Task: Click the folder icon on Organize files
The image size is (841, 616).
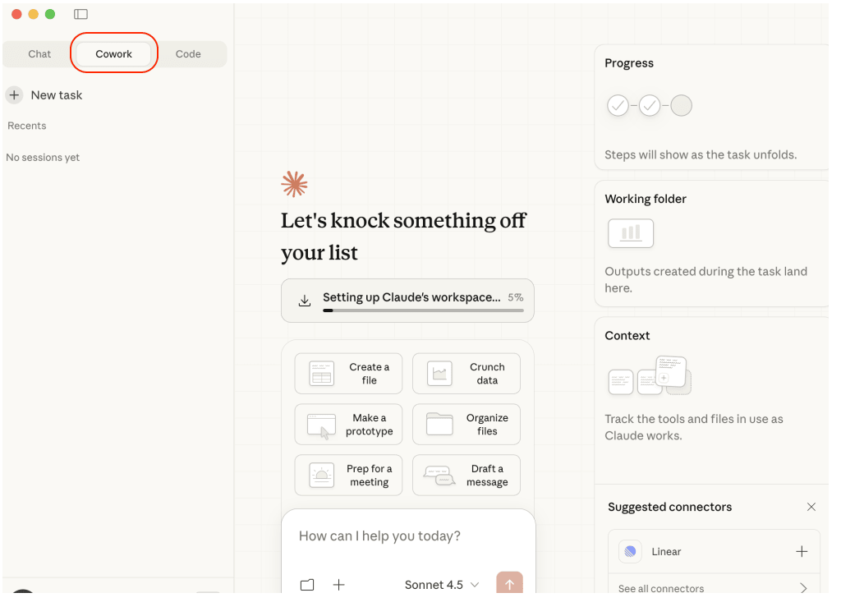Action: (x=440, y=424)
